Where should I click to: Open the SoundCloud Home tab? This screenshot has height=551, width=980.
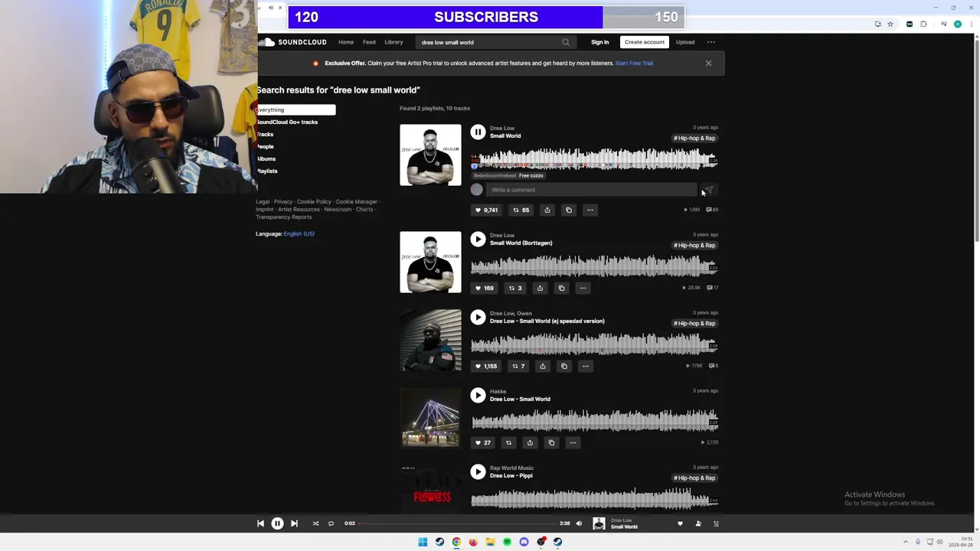pyautogui.click(x=346, y=42)
